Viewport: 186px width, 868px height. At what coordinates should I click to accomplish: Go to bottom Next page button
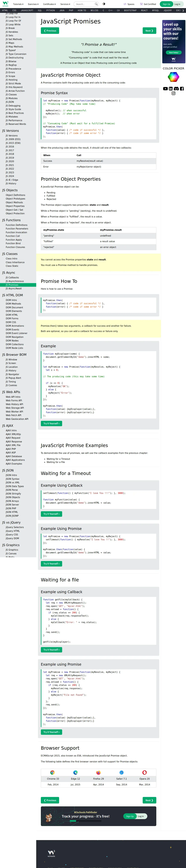pyautogui.click(x=149, y=800)
